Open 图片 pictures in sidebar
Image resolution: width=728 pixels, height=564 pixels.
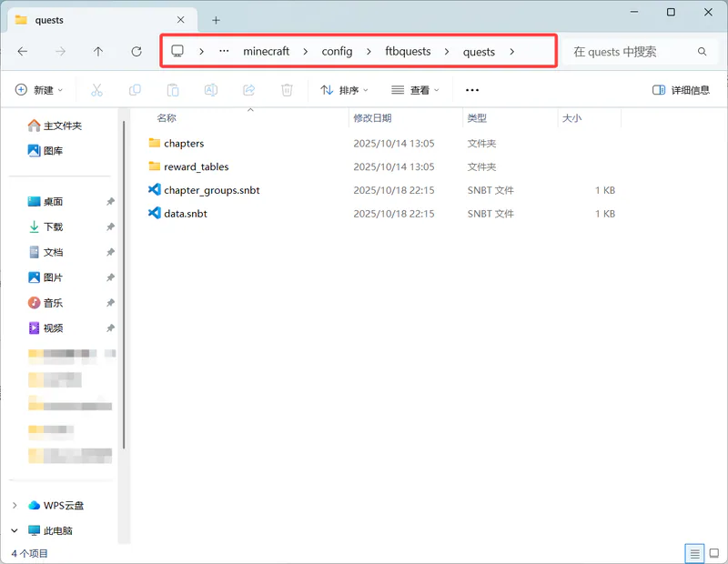(x=45, y=277)
